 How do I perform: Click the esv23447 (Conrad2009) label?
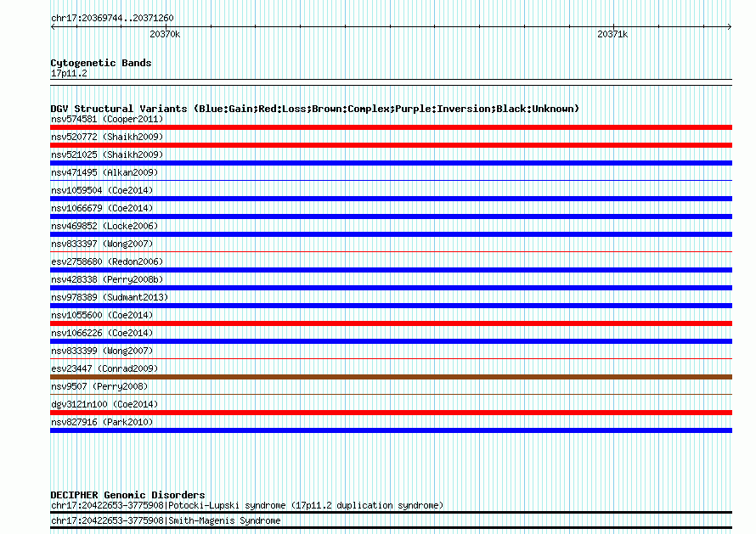pyautogui.click(x=104, y=368)
